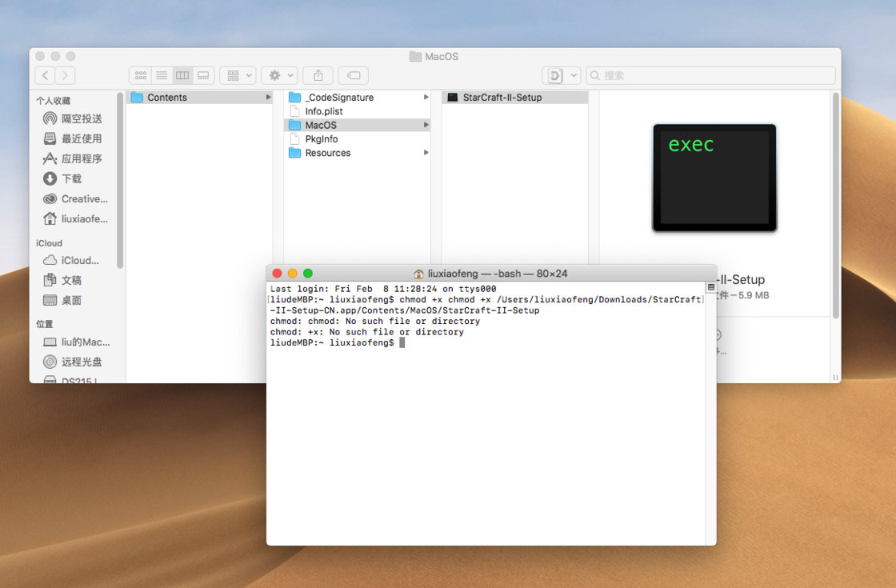
Task: Click the edit tags button
Action: 353,75
